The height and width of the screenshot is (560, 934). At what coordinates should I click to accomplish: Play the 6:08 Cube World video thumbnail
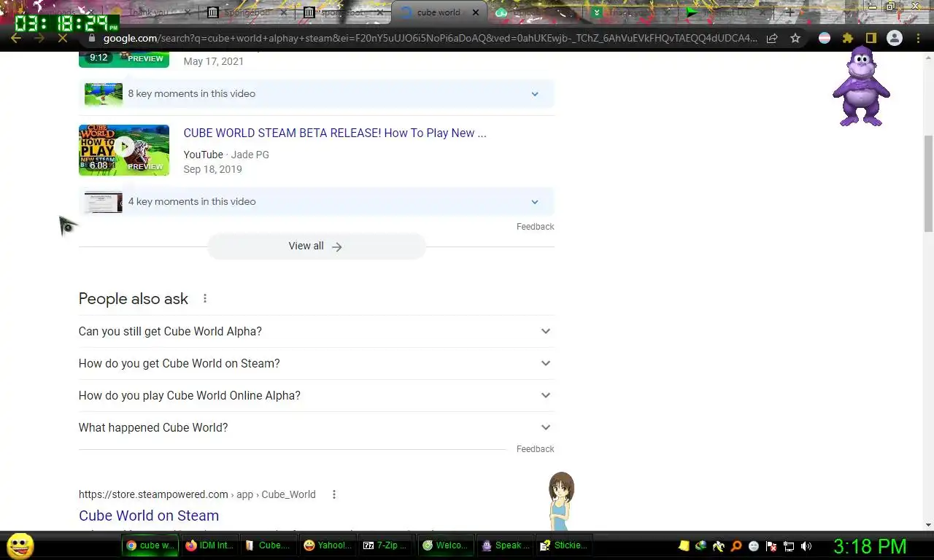[x=124, y=150]
